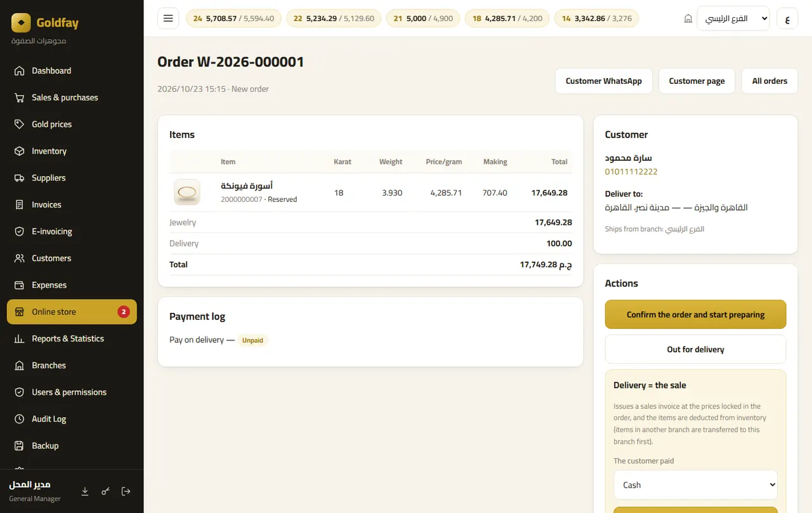Click customer phone number 01011112222
This screenshot has width=812, height=513.
(631, 172)
